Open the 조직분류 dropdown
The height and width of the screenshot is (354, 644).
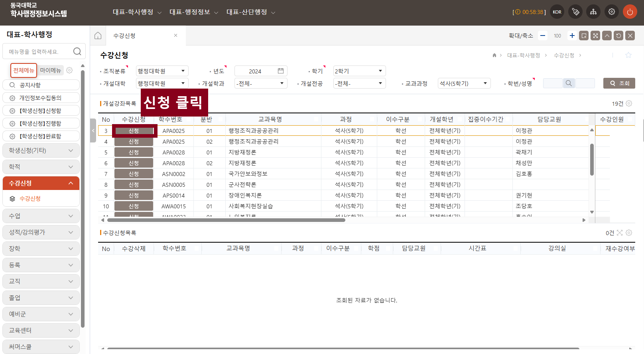coord(162,71)
